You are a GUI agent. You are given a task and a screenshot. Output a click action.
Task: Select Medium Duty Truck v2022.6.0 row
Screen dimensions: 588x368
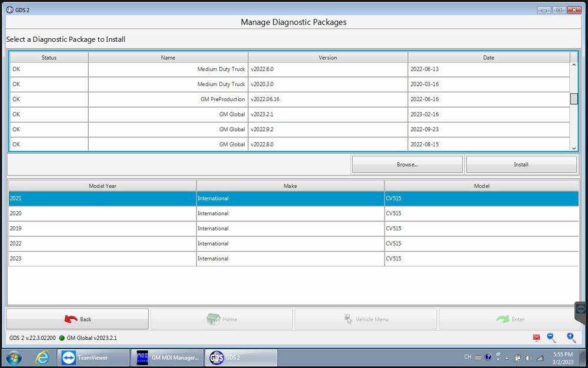(x=289, y=69)
